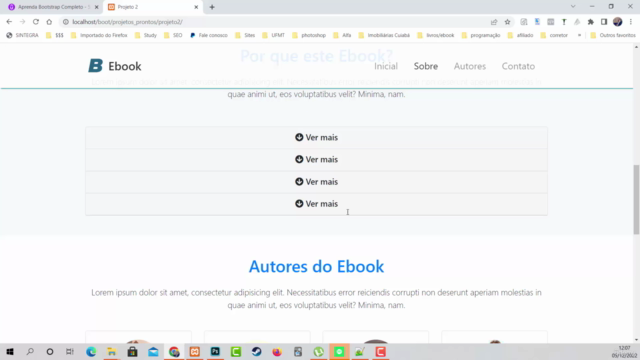Open the programação bookmarks folder

pos(481,35)
